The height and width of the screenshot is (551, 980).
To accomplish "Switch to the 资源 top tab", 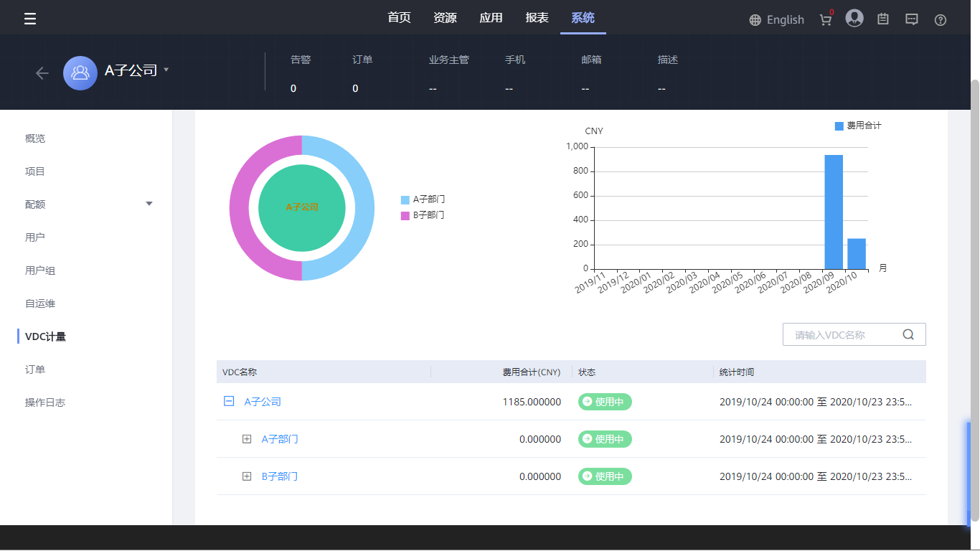I will 445,18.
